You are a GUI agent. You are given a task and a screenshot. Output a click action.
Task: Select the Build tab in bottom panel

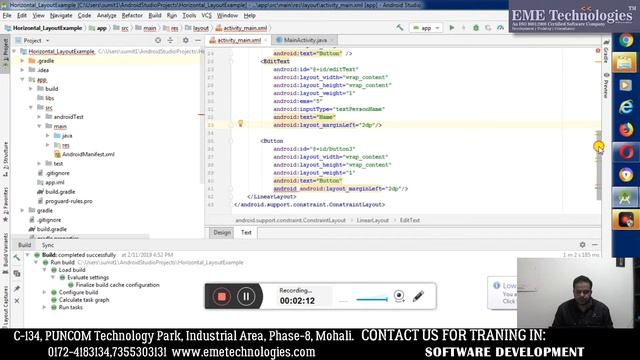(x=24, y=245)
